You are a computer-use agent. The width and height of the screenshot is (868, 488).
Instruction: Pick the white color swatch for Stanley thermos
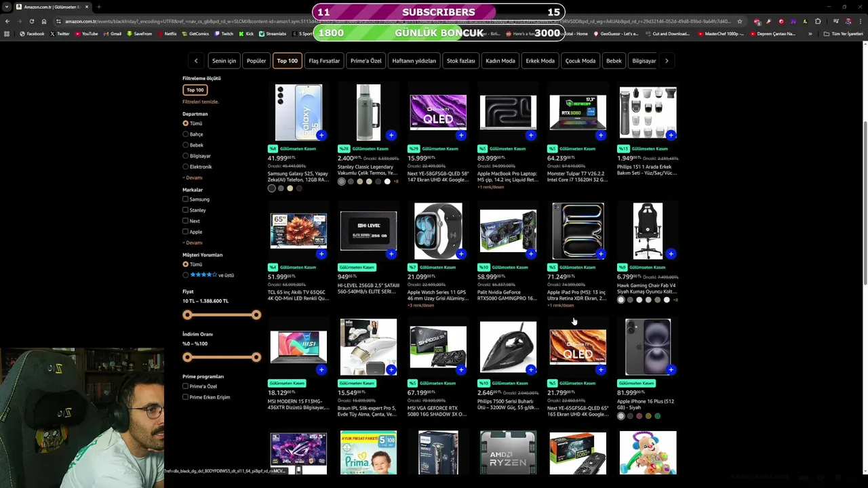point(387,182)
